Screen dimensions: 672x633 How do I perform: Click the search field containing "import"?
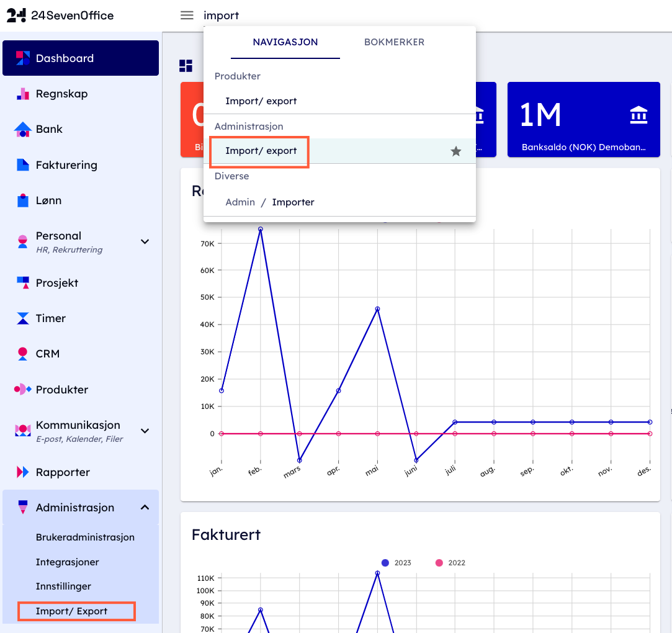tap(310, 16)
